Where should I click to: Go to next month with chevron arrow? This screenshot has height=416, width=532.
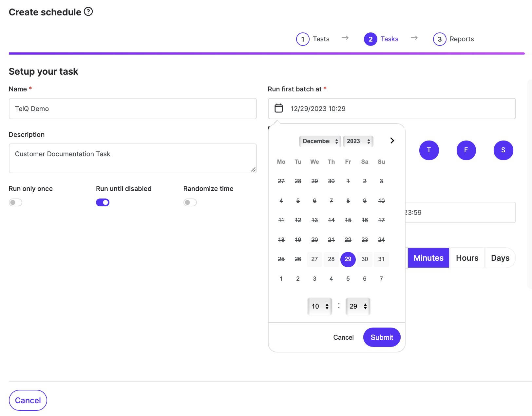392,141
